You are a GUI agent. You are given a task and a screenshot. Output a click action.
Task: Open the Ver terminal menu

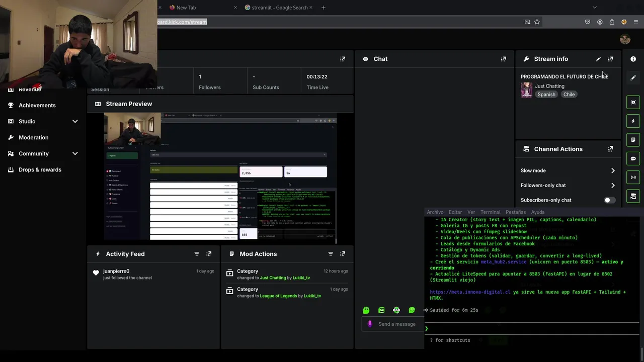[x=471, y=212]
